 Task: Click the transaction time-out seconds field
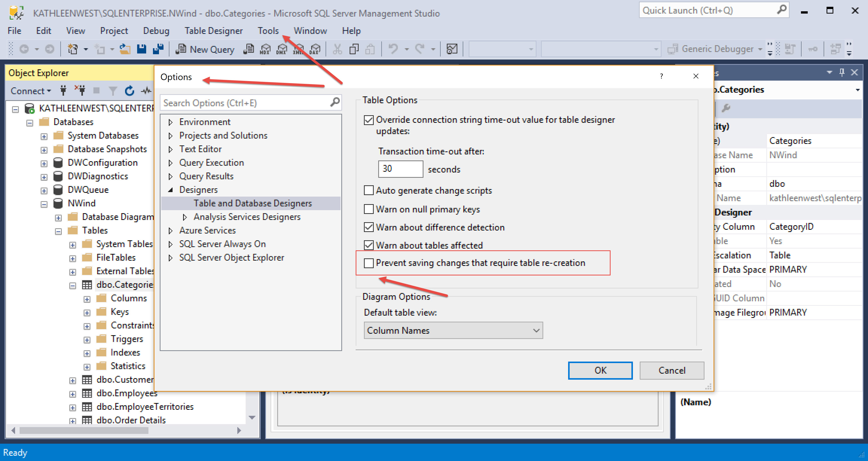pos(400,169)
